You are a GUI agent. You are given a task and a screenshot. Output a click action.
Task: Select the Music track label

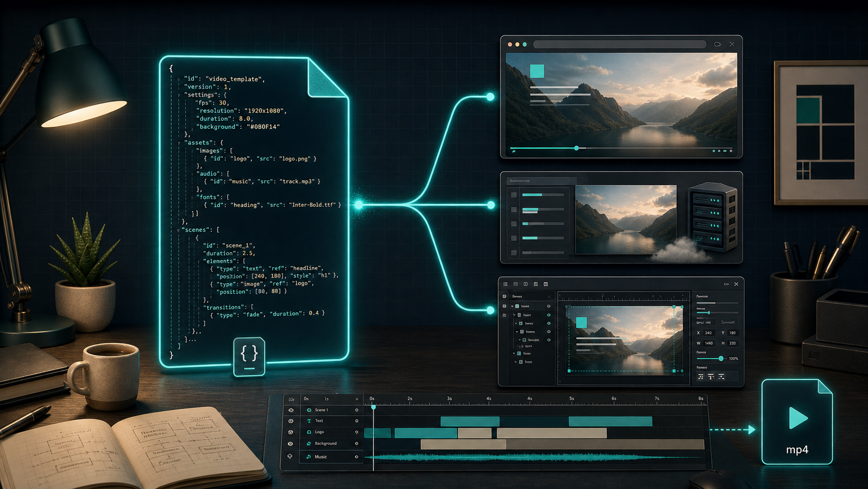321,457
